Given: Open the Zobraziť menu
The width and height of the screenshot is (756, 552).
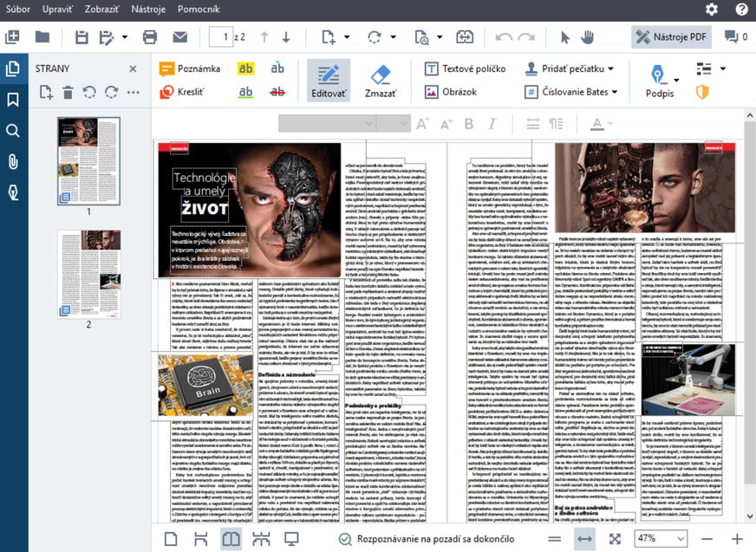Looking at the screenshot, I should point(103,9).
